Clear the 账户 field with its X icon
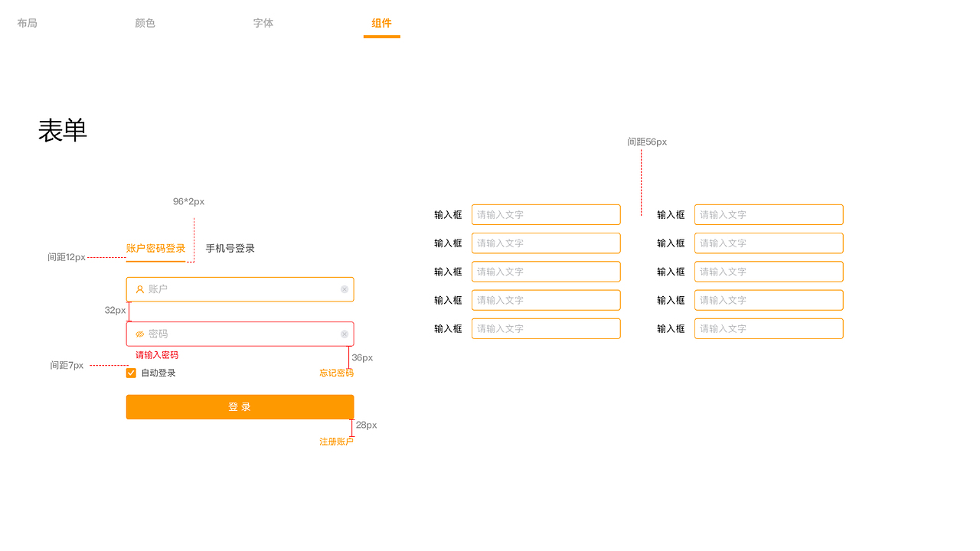The width and height of the screenshot is (980, 551). tap(345, 289)
